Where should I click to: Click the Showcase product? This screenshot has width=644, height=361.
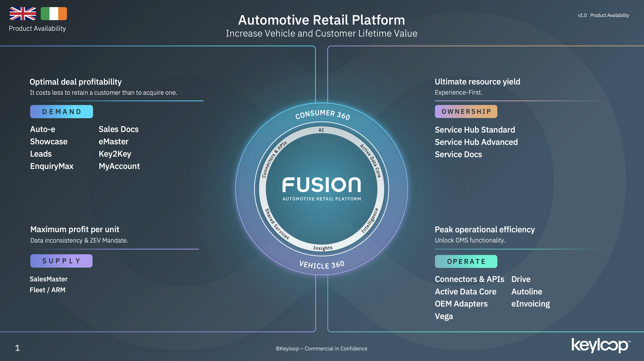click(x=49, y=142)
